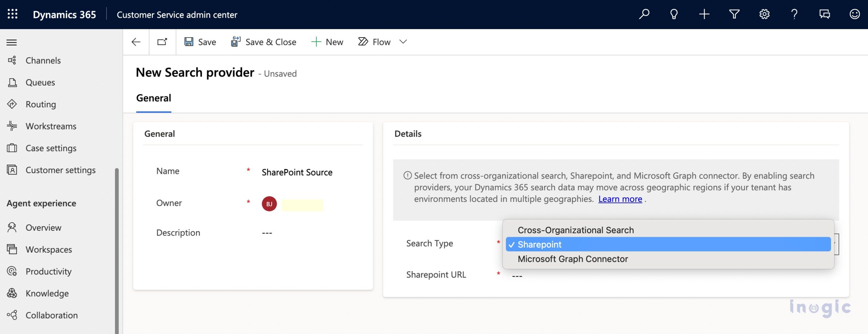This screenshot has height=334, width=868.
Task: Click the back arrow button
Action: point(136,42)
